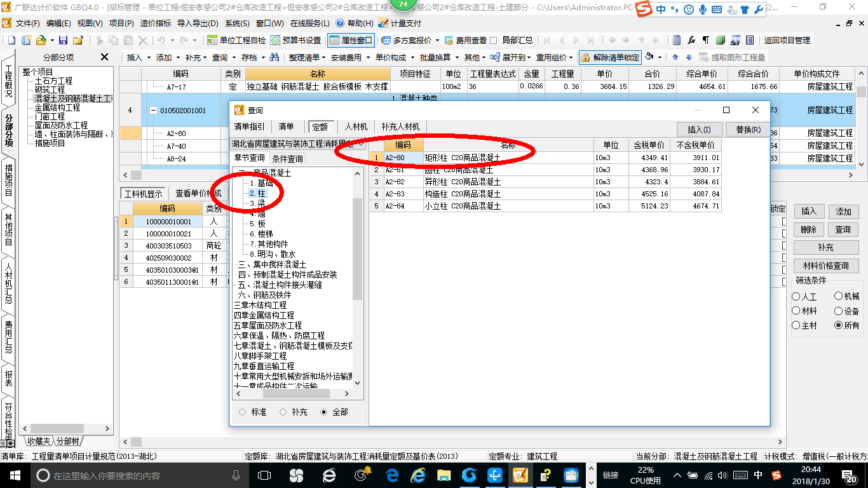The height and width of the screenshot is (488, 868).
Task: Switch to 清单指引 tab in query dialog
Action: click(x=249, y=126)
